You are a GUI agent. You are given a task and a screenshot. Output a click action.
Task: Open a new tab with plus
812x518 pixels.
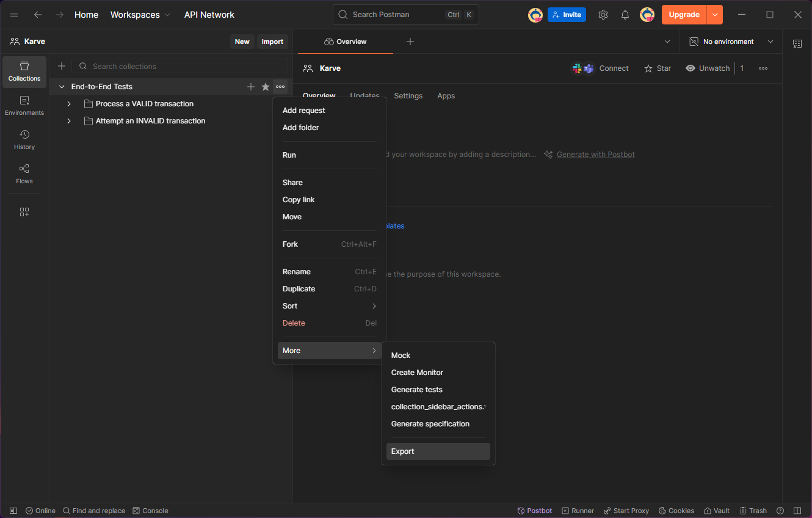[x=410, y=42]
